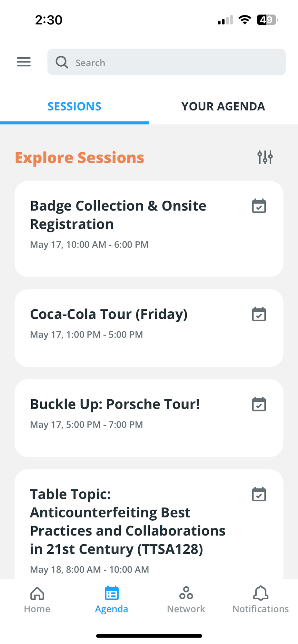Image resolution: width=298 pixels, height=644 pixels.
Task: Open the Network tab icon
Action: (186, 593)
